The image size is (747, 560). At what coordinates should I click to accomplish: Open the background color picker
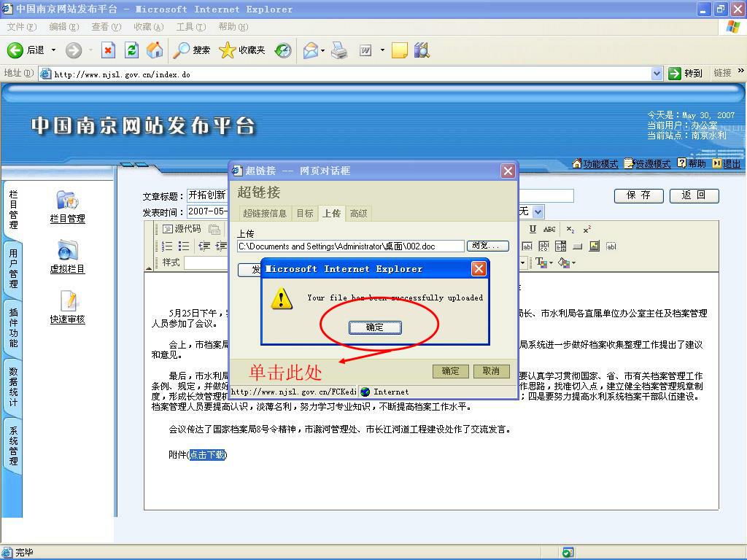pyautogui.click(x=566, y=262)
